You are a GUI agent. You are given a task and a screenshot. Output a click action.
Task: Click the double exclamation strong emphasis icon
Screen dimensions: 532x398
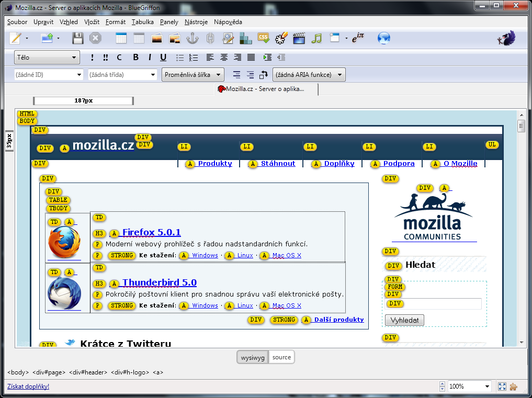106,58
